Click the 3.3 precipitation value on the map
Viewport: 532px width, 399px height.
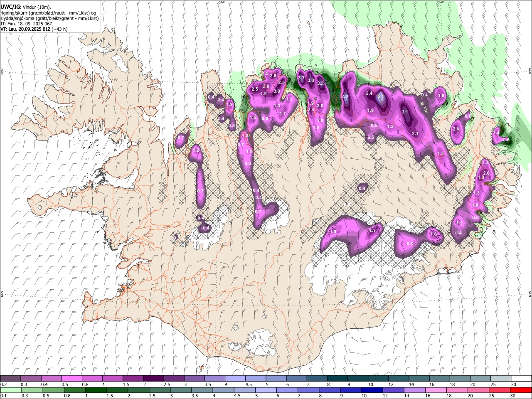(310, 80)
